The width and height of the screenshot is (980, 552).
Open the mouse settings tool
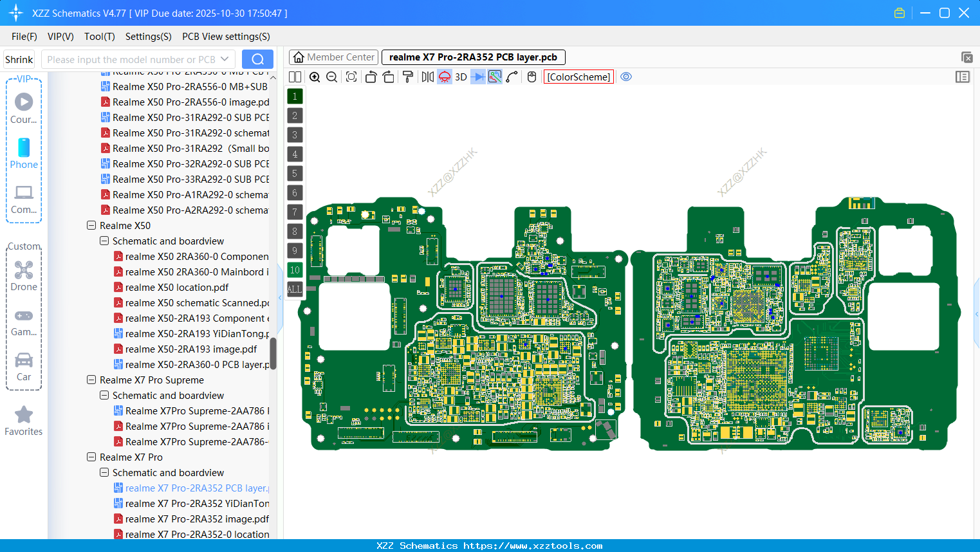532,77
